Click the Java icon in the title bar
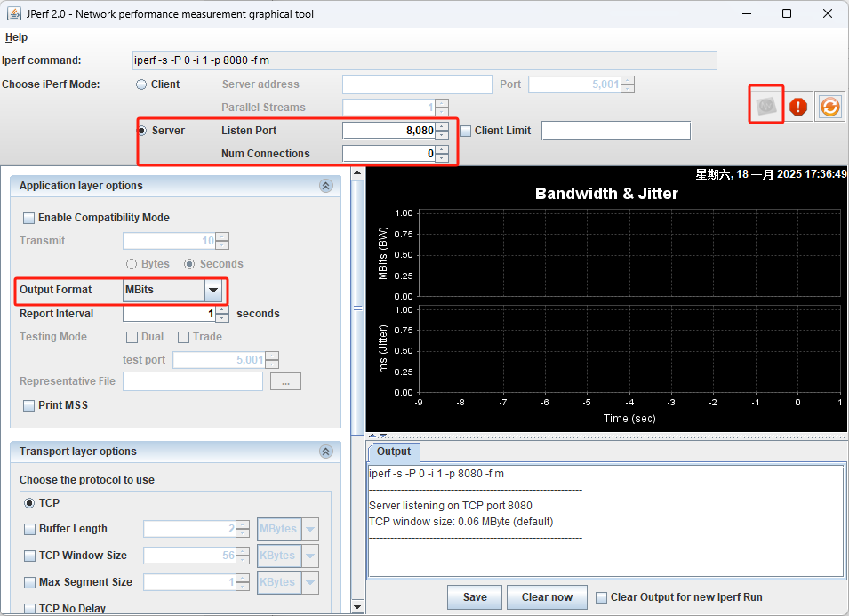The width and height of the screenshot is (849, 616). 15,14
